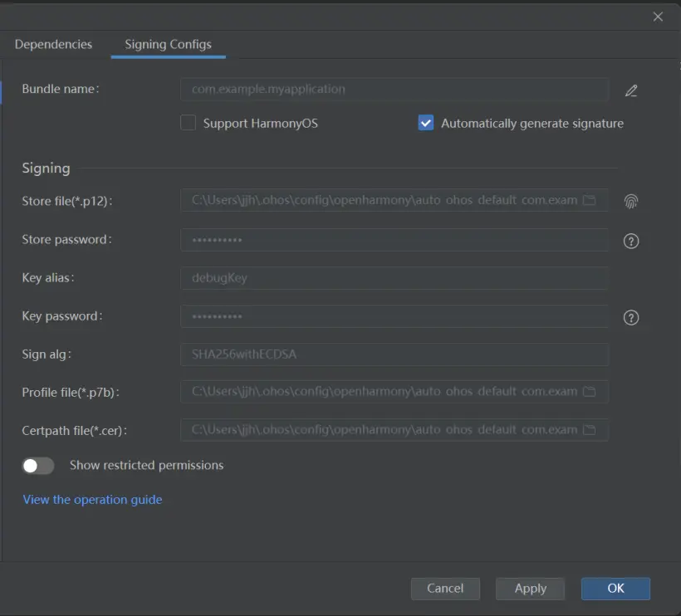
Task: Click the Key alias field with debugKey
Action: 394,278
